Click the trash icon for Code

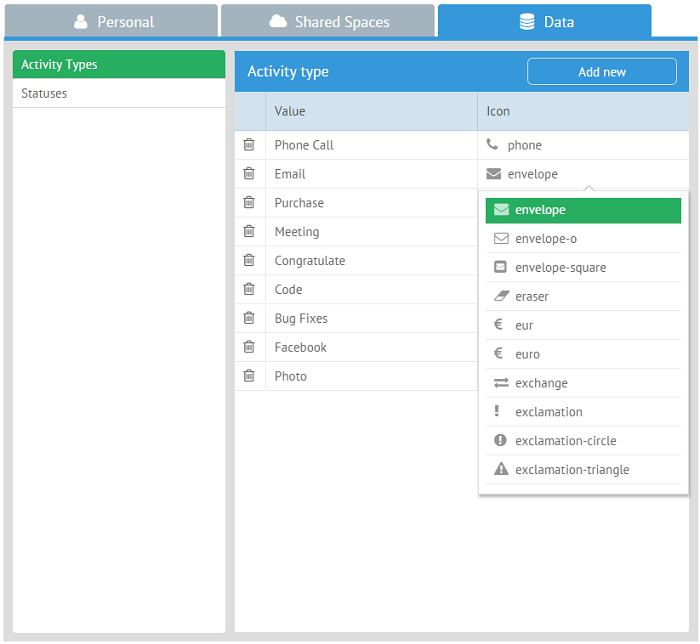tap(249, 290)
